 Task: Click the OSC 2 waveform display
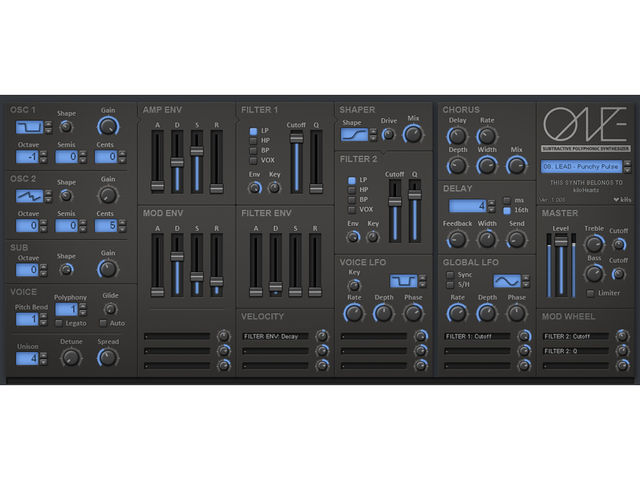click(x=29, y=196)
